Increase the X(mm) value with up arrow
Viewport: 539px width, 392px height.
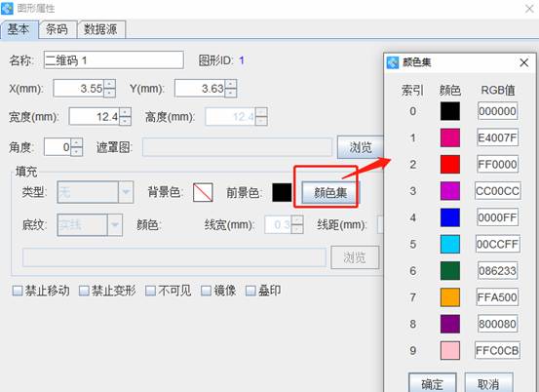point(110,84)
